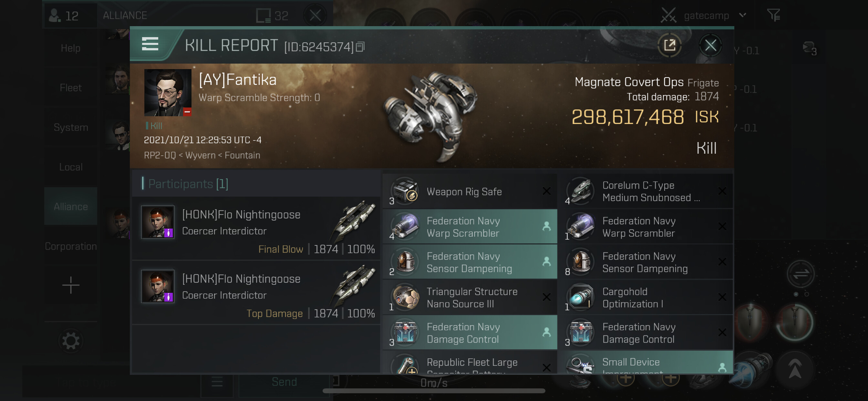Select the Cargohold Optimization I item icon
868x401 pixels.
pos(581,297)
